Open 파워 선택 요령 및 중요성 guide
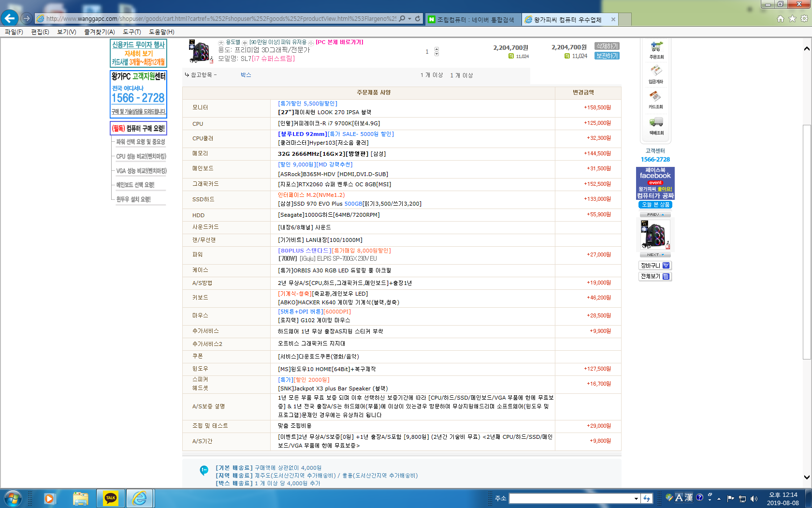The image size is (812, 508). point(141,142)
